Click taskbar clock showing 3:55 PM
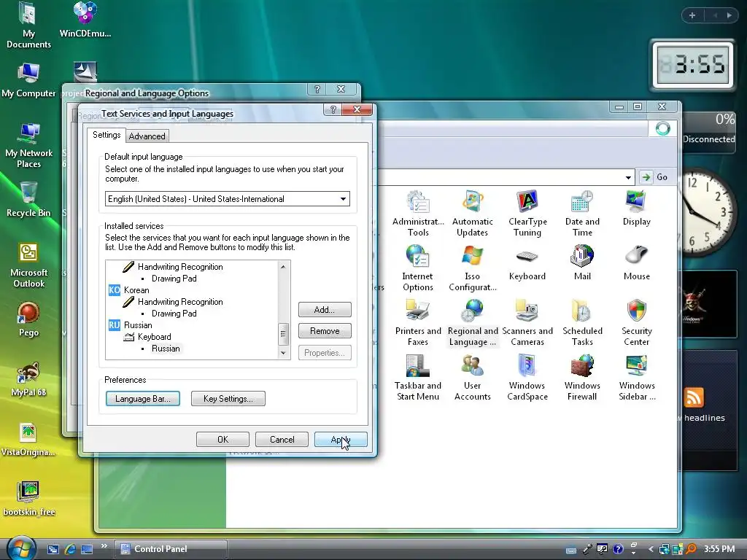 pyautogui.click(x=719, y=549)
